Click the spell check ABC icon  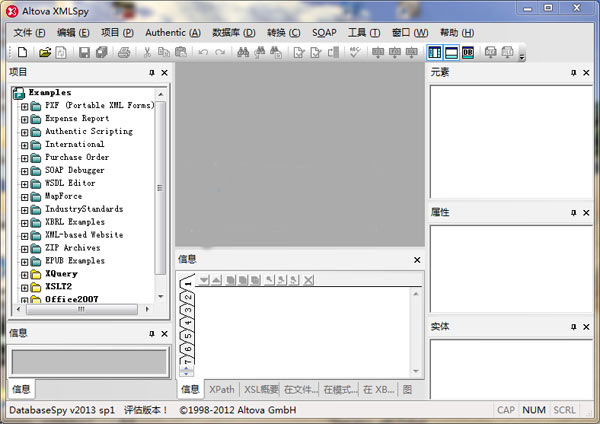click(355, 52)
